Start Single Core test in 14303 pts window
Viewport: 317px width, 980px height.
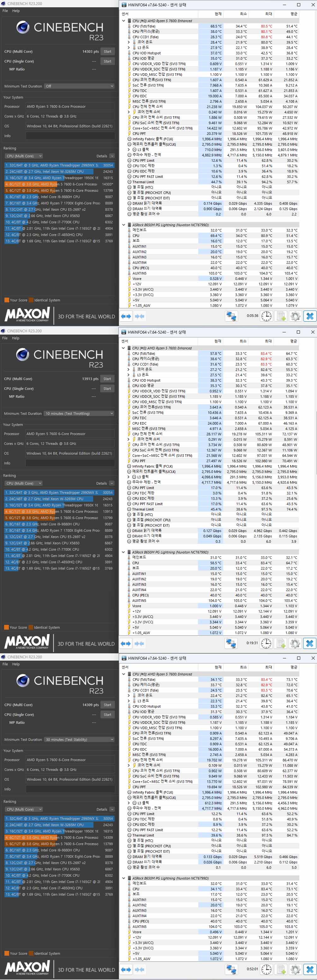point(108,61)
